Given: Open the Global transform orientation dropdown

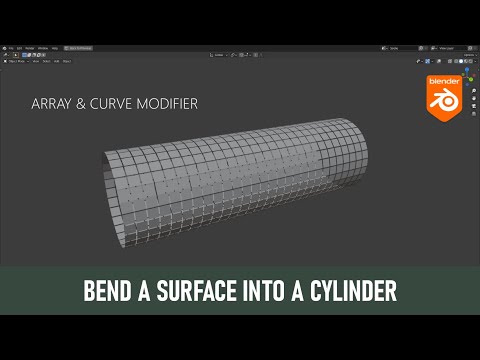Looking at the screenshot, I should [219, 55].
